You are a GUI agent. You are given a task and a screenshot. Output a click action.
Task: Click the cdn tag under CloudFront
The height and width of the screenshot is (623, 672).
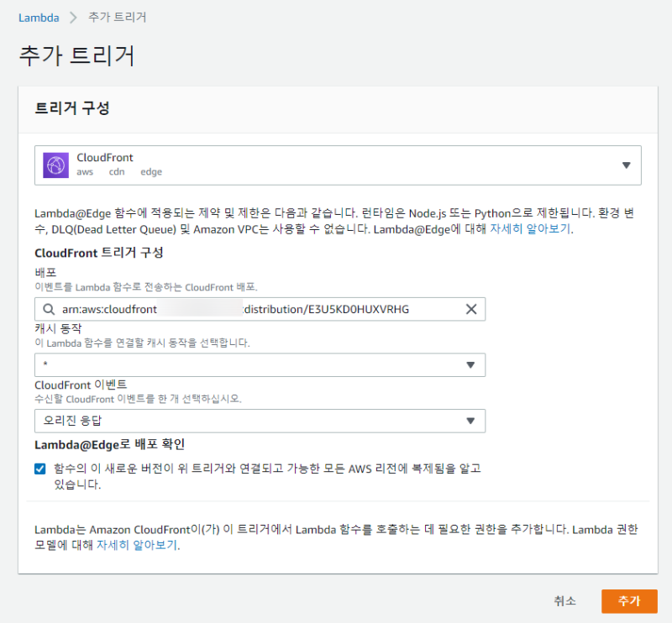click(x=117, y=172)
